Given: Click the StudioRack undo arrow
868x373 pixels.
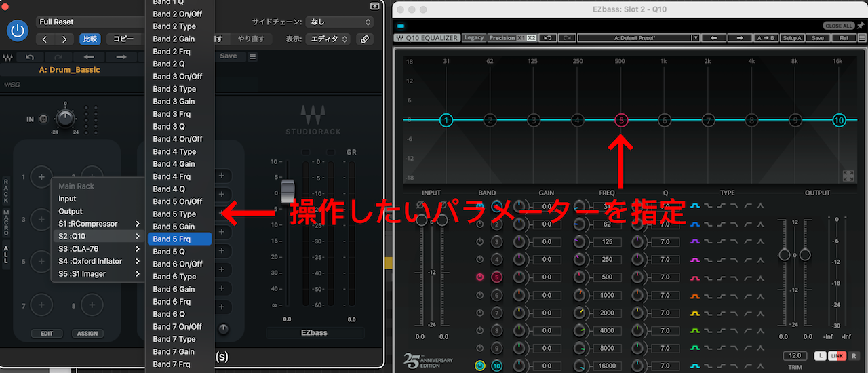Looking at the screenshot, I should point(30,57).
